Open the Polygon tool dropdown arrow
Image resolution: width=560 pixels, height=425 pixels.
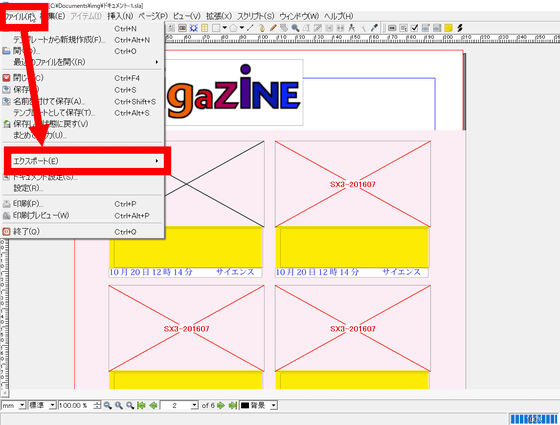242,28
